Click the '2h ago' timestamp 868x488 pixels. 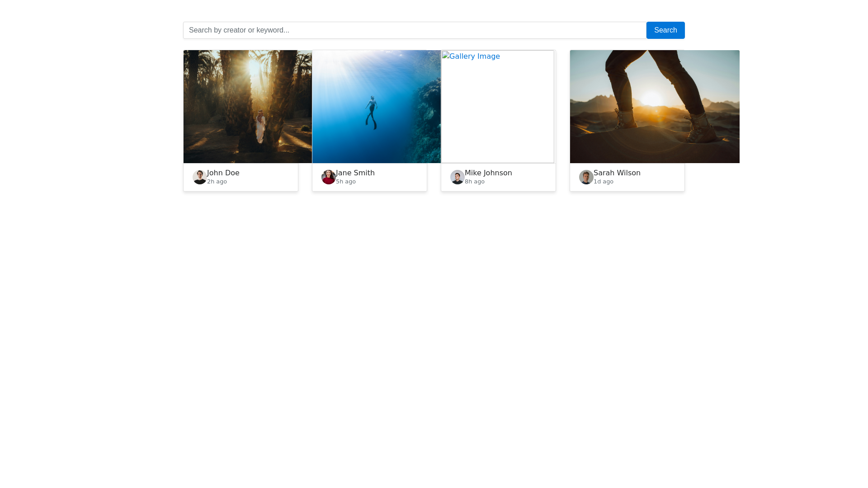217,181
